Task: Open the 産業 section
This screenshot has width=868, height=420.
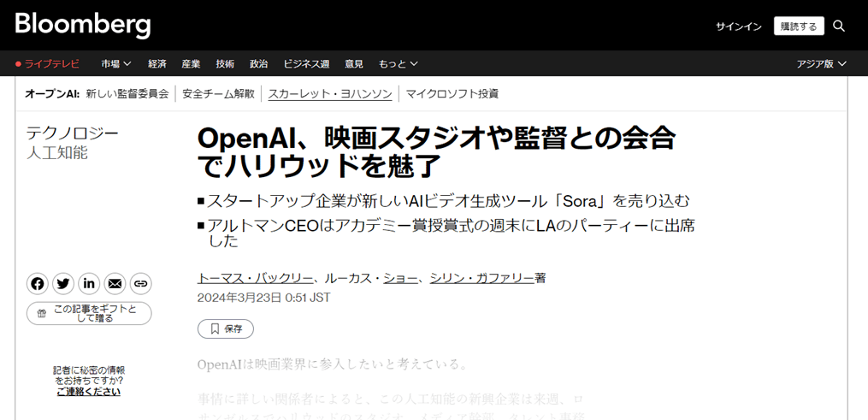Action: tap(191, 63)
